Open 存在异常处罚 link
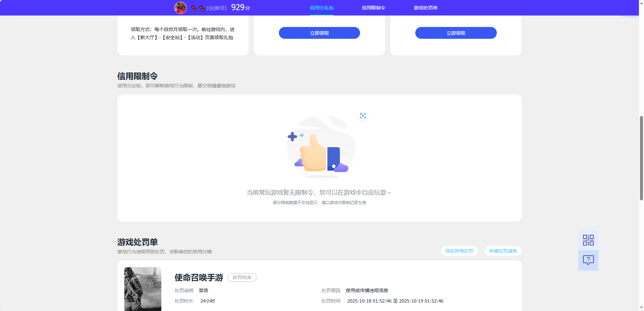Viewport: 644px width, 311px height. (x=459, y=251)
